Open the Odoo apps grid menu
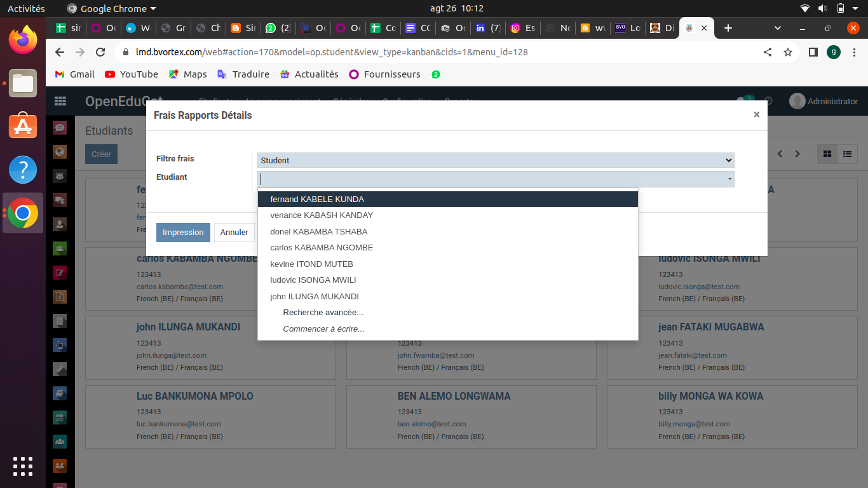The image size is (868, 488). tap(60, 101)
